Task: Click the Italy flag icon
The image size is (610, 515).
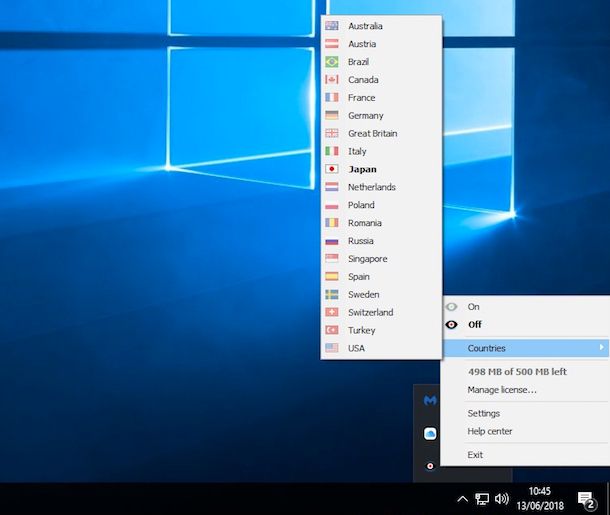Action: 332,151
